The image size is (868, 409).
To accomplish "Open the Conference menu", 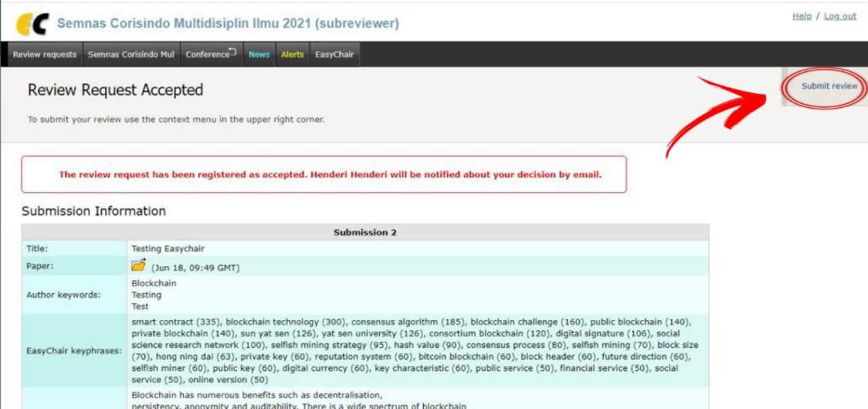I will pos(207,54).
